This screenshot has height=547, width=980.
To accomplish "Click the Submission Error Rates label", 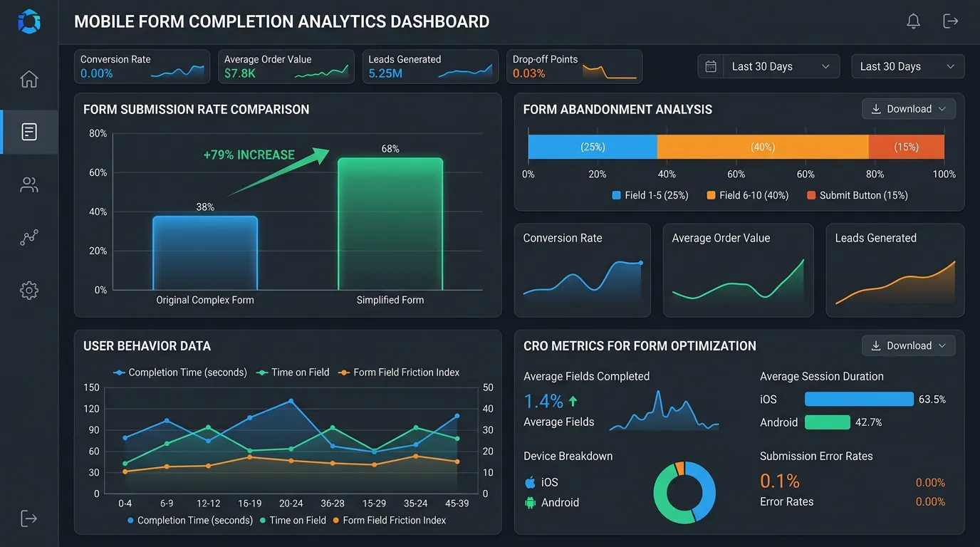I will [x=816, y=456].
